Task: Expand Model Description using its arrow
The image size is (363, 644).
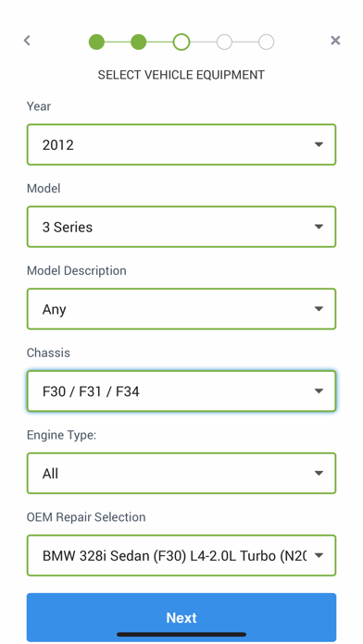Action: click(x=319, y=309)
